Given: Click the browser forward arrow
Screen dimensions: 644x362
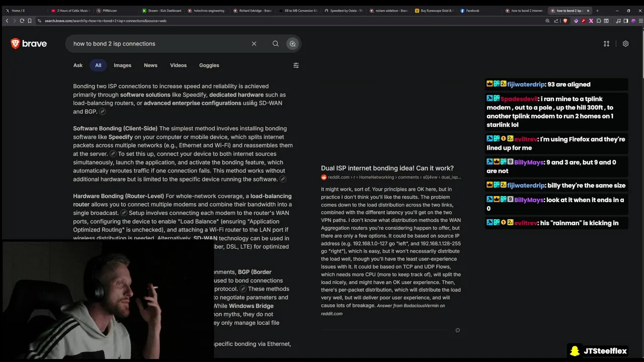Looking at the screenshot, I should (x=14, y=21).
